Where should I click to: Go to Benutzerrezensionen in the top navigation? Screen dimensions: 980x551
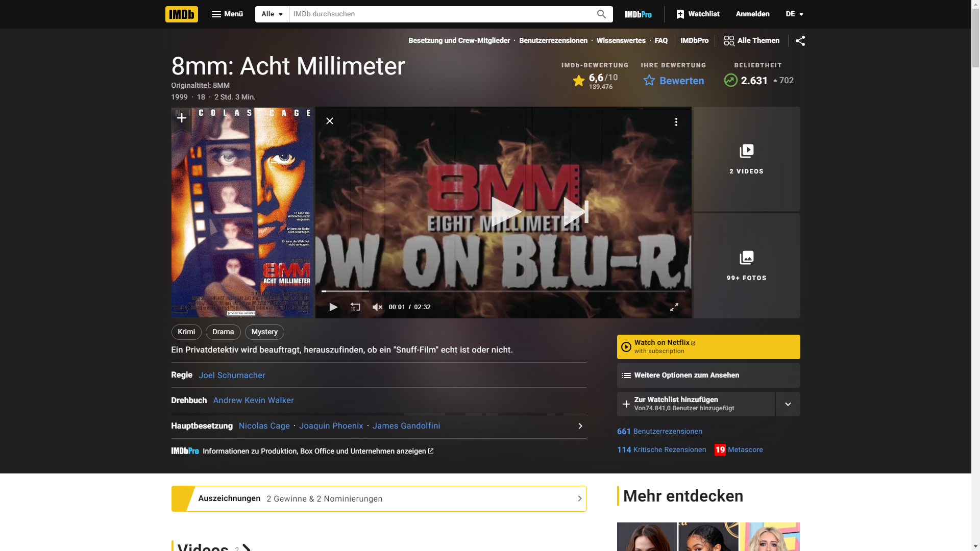click(x=553, y=41)
